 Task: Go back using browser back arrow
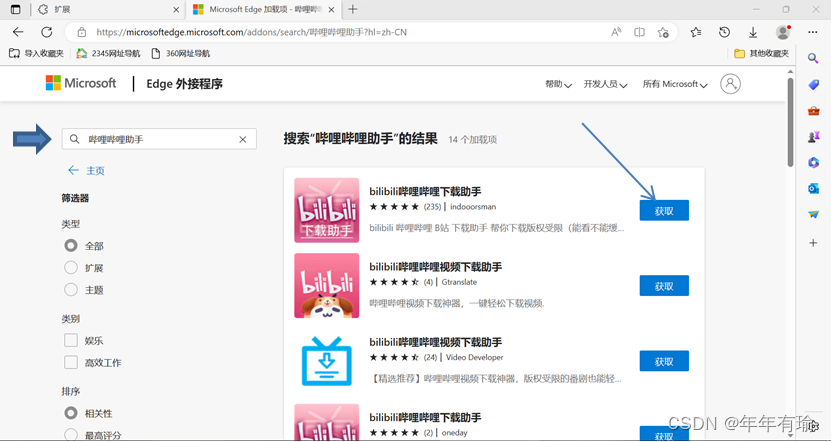pos(18,32)
